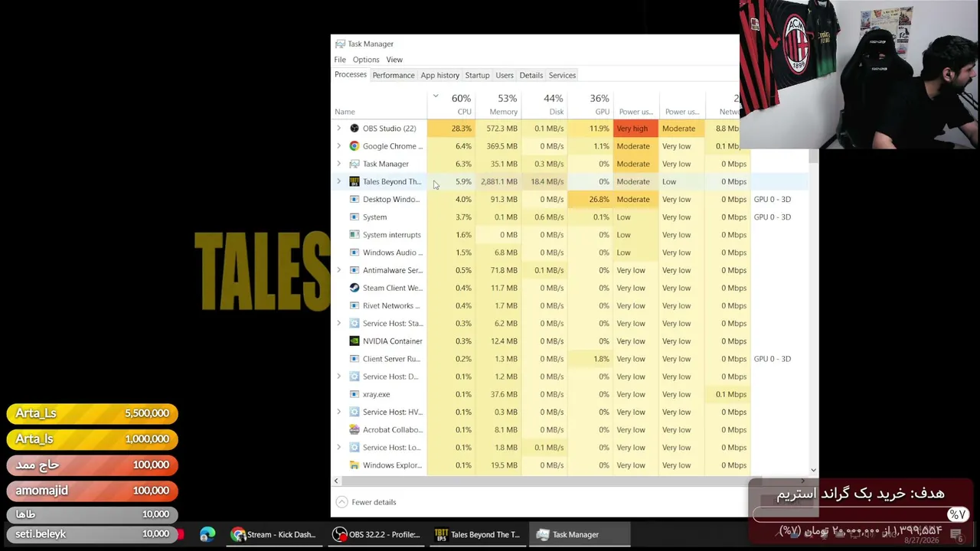
Task: Click the System interrupts process icon
Action: [x=354, y=235]
